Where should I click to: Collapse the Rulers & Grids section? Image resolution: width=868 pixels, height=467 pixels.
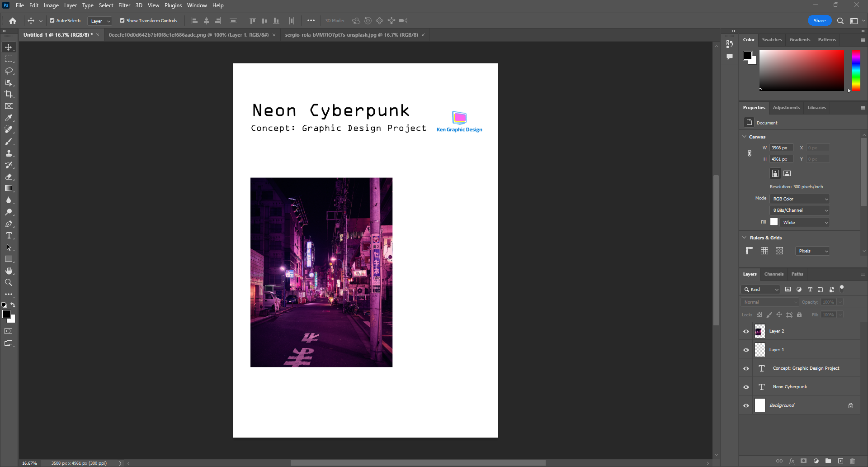click(745, 238)
